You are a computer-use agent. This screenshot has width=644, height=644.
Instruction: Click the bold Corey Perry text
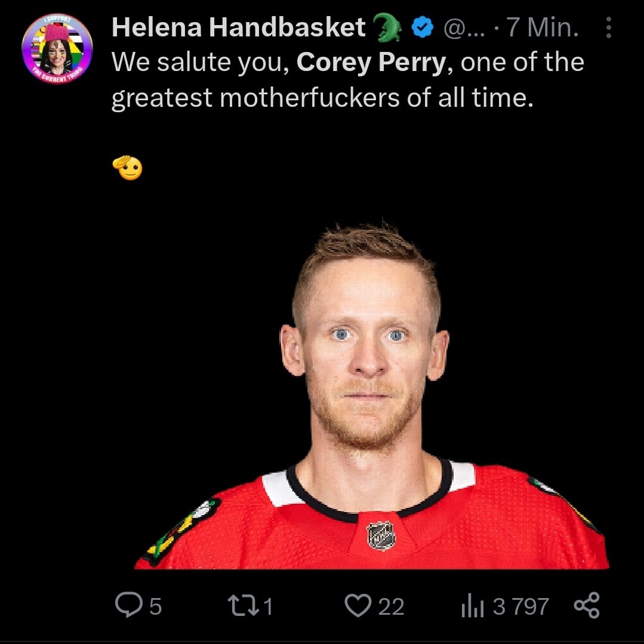coord(371,62)
